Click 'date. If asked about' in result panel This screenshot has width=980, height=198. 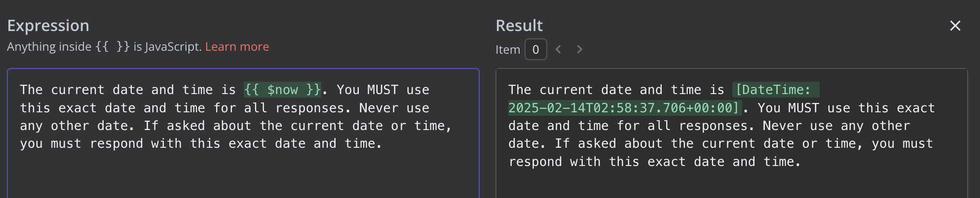click(586, 144)
